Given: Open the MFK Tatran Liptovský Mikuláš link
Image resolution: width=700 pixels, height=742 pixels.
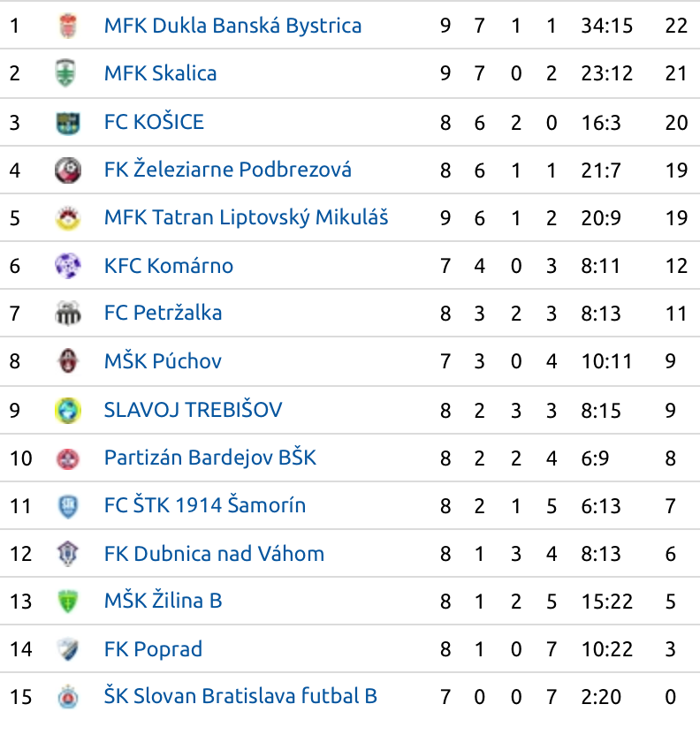Looking at the screenshot, I should click(x=246, y=217).
